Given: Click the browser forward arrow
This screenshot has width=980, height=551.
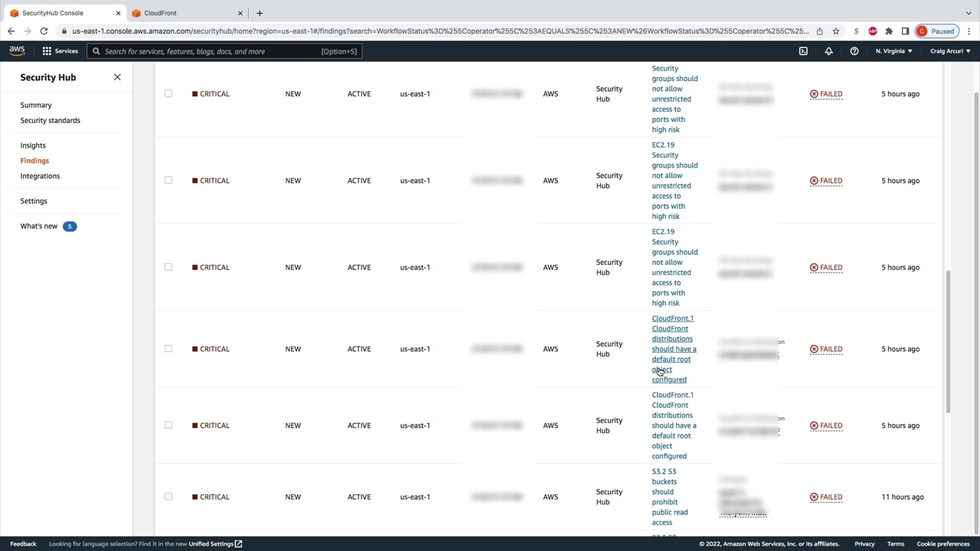Looking at the screenshot, I should [x=28, y=31].
